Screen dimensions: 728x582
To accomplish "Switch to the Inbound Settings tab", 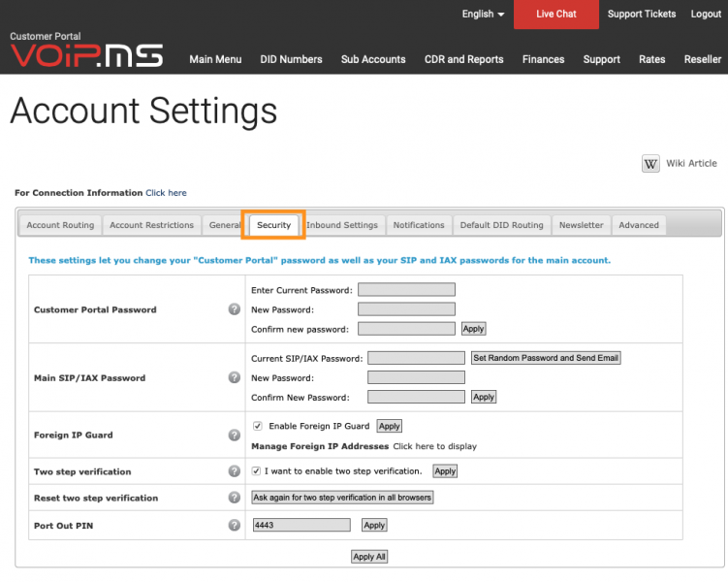I will (x=342, y=225).
